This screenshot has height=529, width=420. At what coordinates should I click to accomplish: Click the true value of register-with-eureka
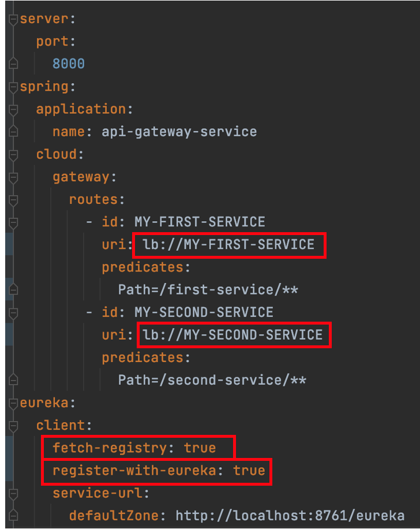point(249,471)
